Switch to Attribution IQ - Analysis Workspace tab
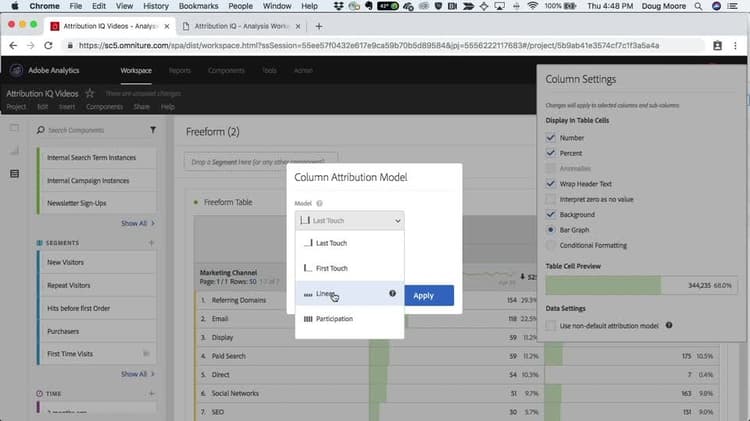 (x=242, y=26)
